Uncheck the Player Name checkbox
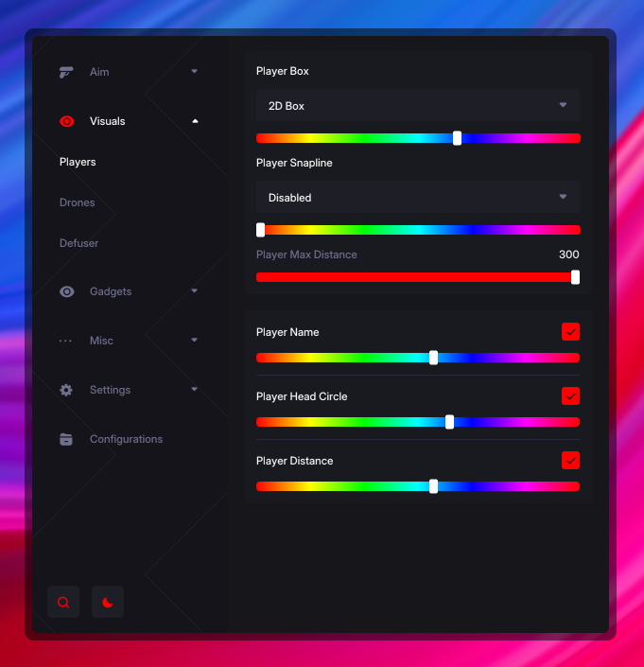The width and height of the screenshot is (644, 667). (570, 332)
